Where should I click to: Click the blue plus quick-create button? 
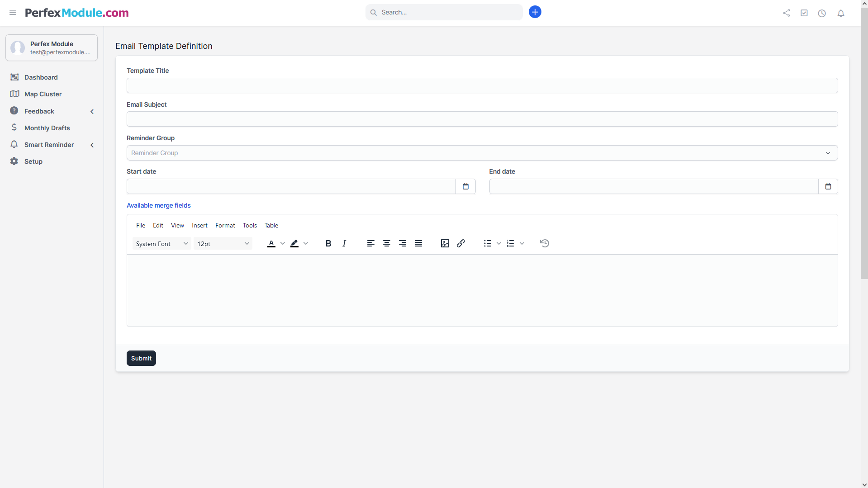pos(535,12)
